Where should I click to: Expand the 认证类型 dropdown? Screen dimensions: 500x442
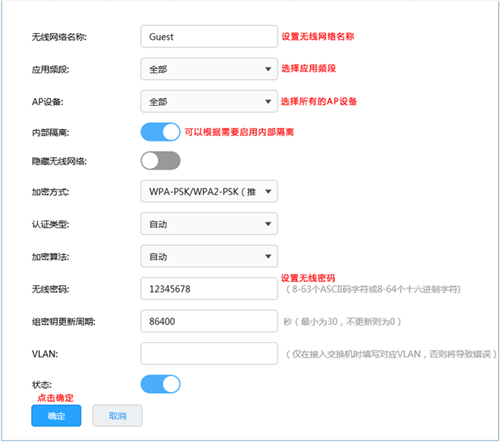coord(209,224)
